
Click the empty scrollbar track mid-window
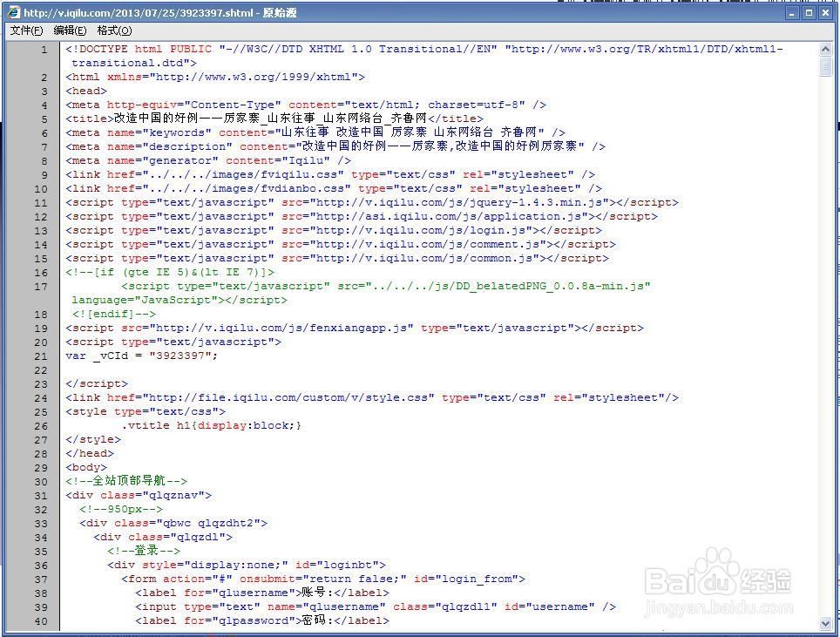(x=826, y=349)
